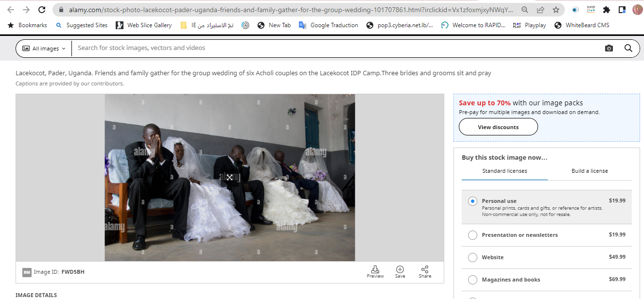Expand image with fullscreen arrows icon
The image size is (644, 299).
pyautogui.click(x=229, y=178)
